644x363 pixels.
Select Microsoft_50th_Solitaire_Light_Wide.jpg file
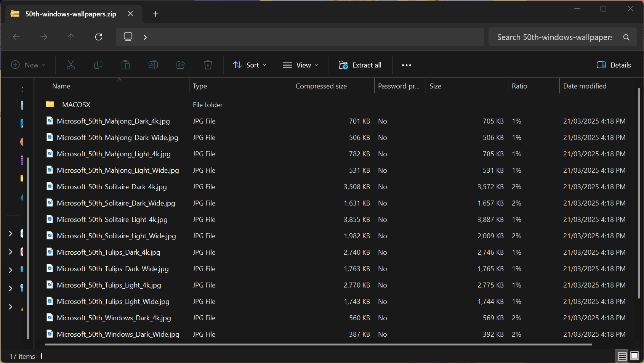click(x=116, y=236)
